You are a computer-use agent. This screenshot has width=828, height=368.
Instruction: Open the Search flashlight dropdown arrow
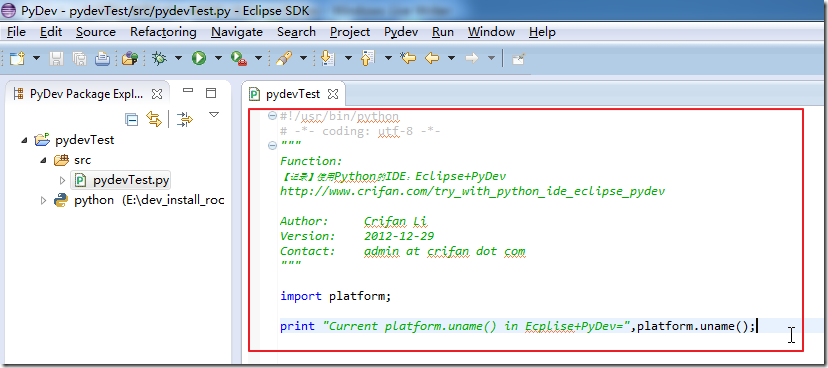coord(303,58)
